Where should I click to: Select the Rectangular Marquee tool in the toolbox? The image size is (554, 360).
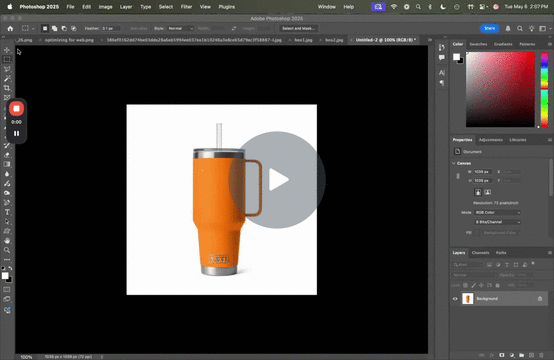pos(7,59)
